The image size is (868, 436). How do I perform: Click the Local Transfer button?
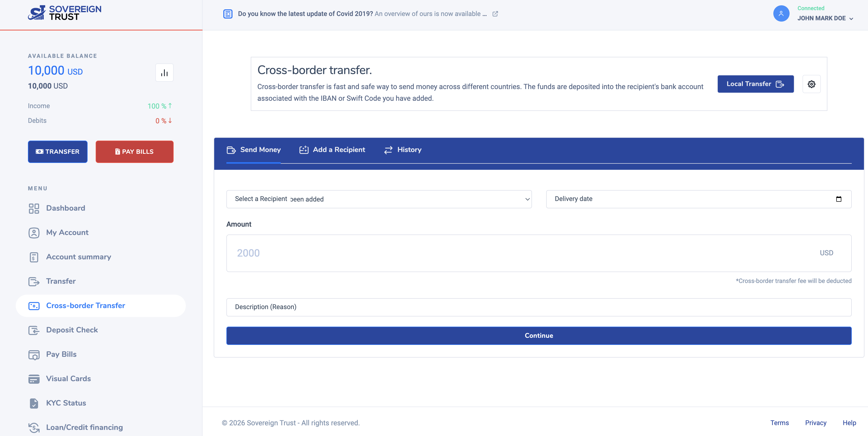[x=755, y=84]
